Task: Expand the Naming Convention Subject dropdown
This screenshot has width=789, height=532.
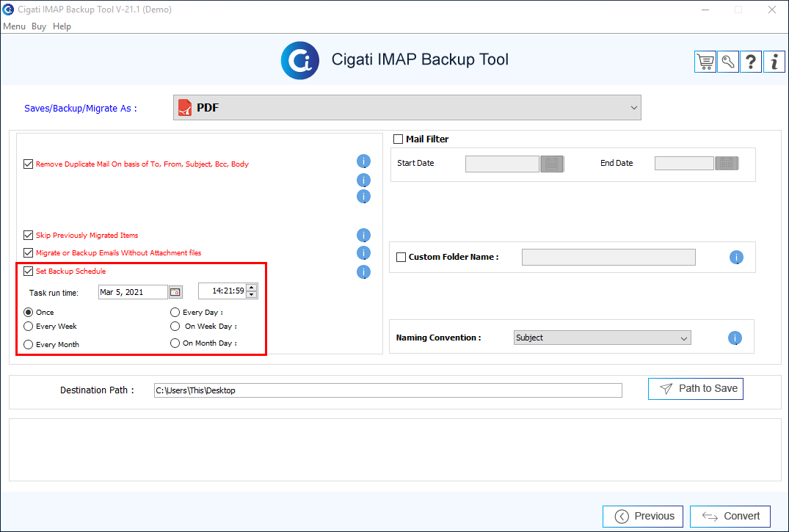Action: pos(603,338)
